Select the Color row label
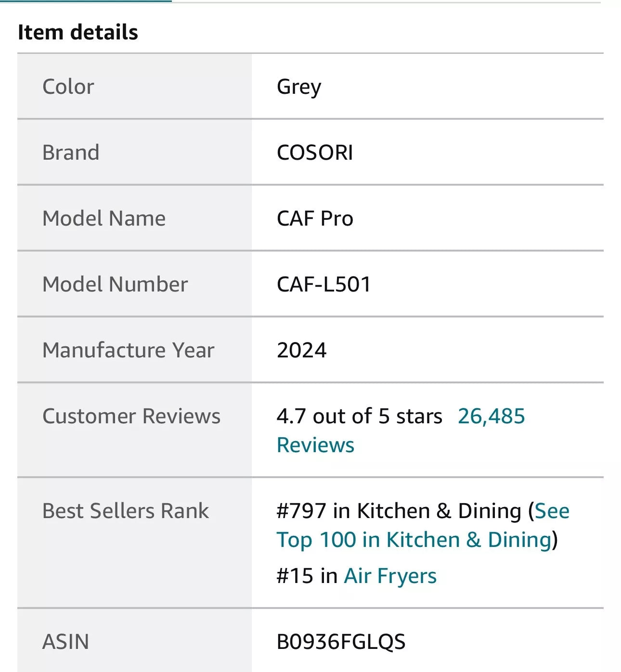 [68, 87]
